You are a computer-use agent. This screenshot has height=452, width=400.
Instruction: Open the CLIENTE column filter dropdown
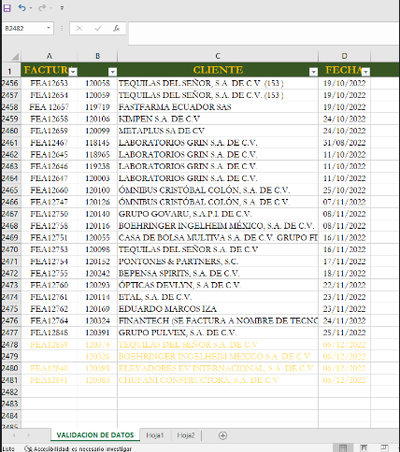[313, 72]
